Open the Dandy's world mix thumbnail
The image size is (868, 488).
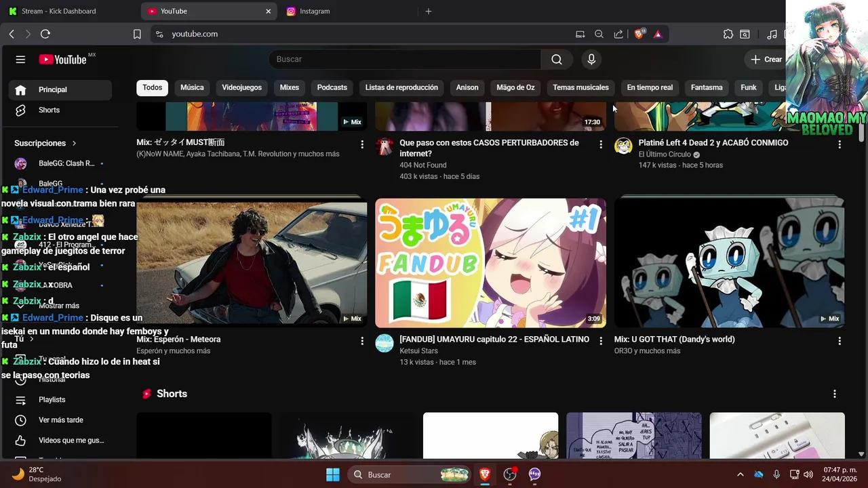(x=729, y=263)
